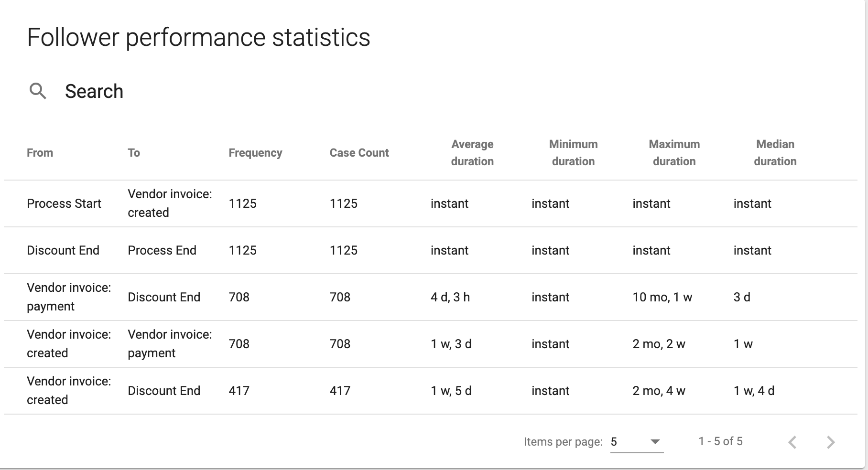The width and height of the screenshot is (868, 470).
Task: Click the '1 - 5 of 5' range label
Action: [x=720, y=441]
